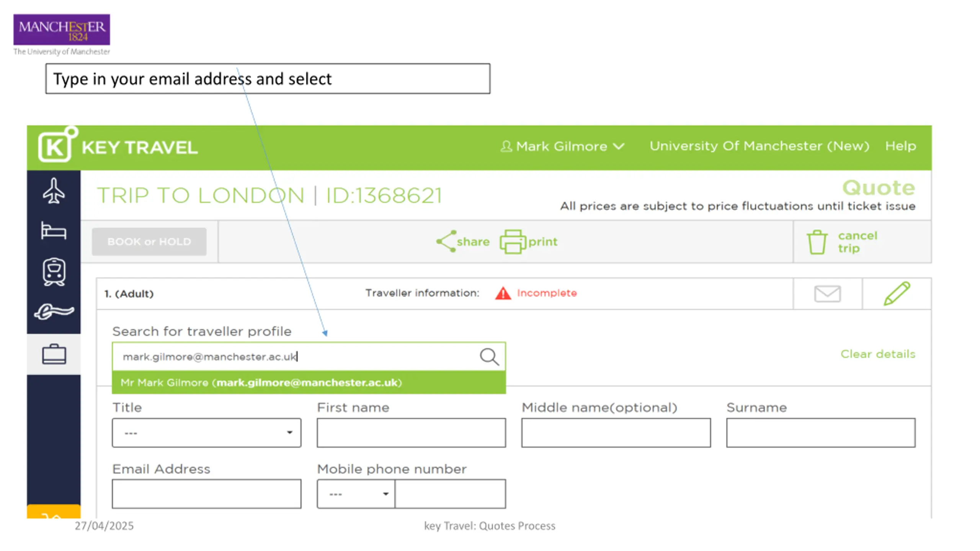Click University Of Manchester (New) header item
The height and width of the screenshot is (551, 980).
pyautogui.click(x=759, y=146)
